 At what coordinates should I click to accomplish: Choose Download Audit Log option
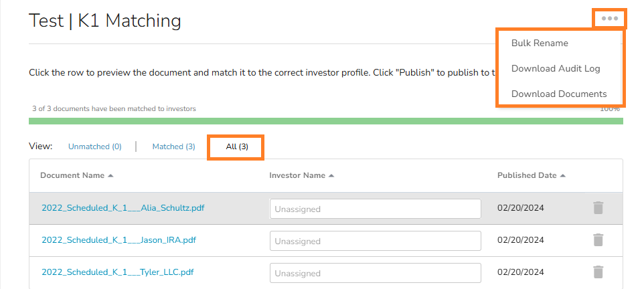pos(556,68)
